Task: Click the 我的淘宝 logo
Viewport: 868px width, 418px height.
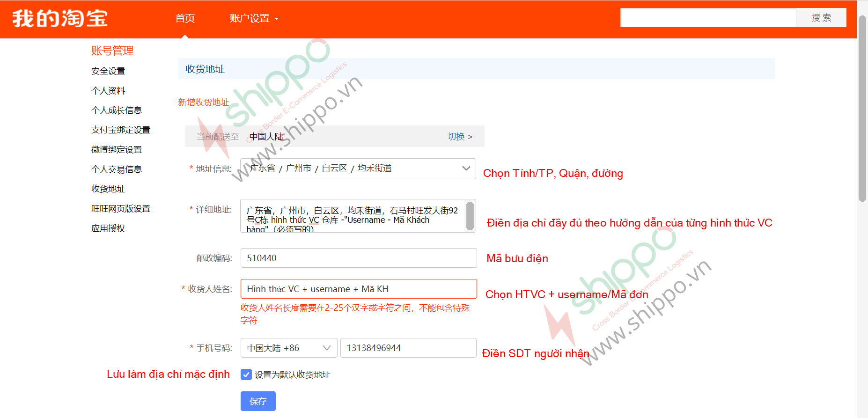Action: pos(60,19)
